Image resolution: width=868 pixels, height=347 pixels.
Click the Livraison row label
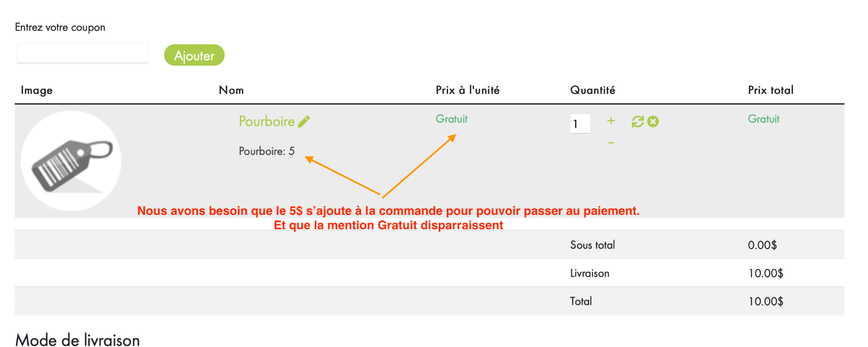(x=590, y=273)
